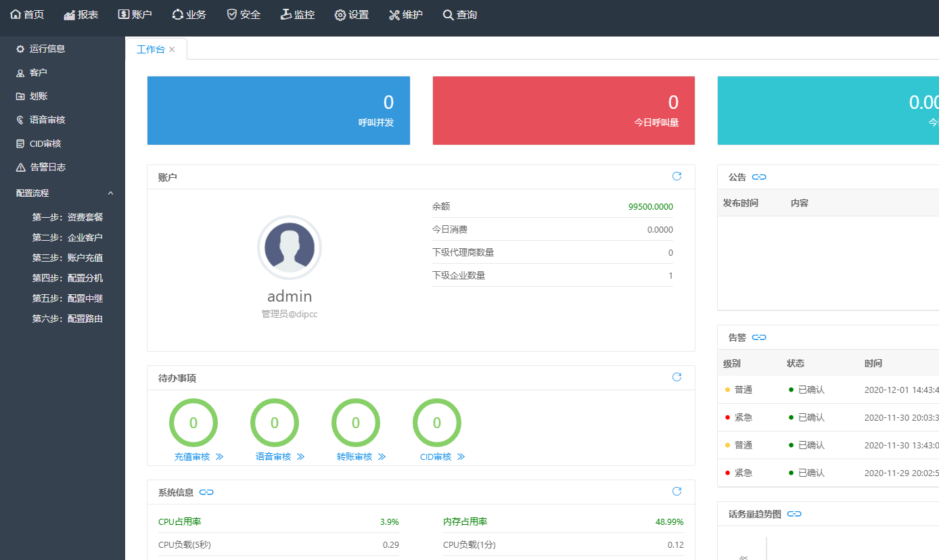Click refresh icon in 系统信息 panel
939x560 pixels.
click(677, 492)
